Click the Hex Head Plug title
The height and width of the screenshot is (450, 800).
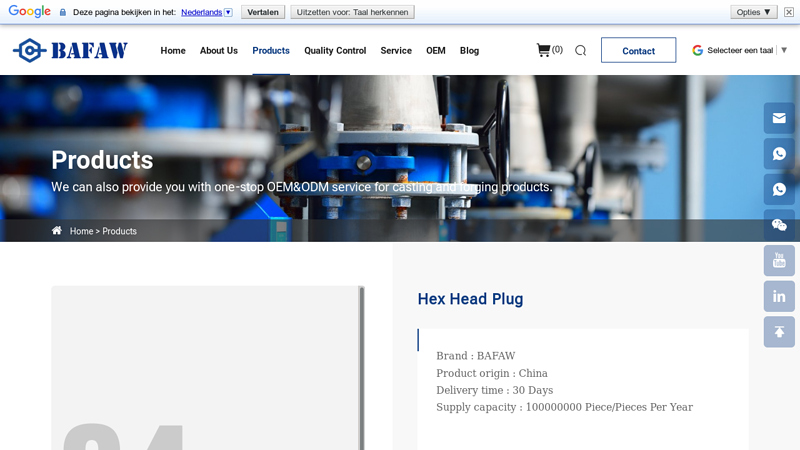pos(470,299)
